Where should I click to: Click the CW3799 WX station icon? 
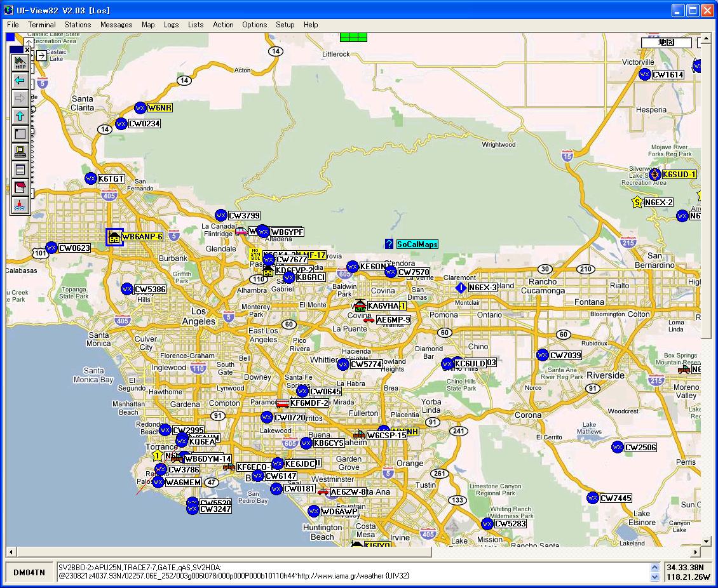tap(220, 215)
